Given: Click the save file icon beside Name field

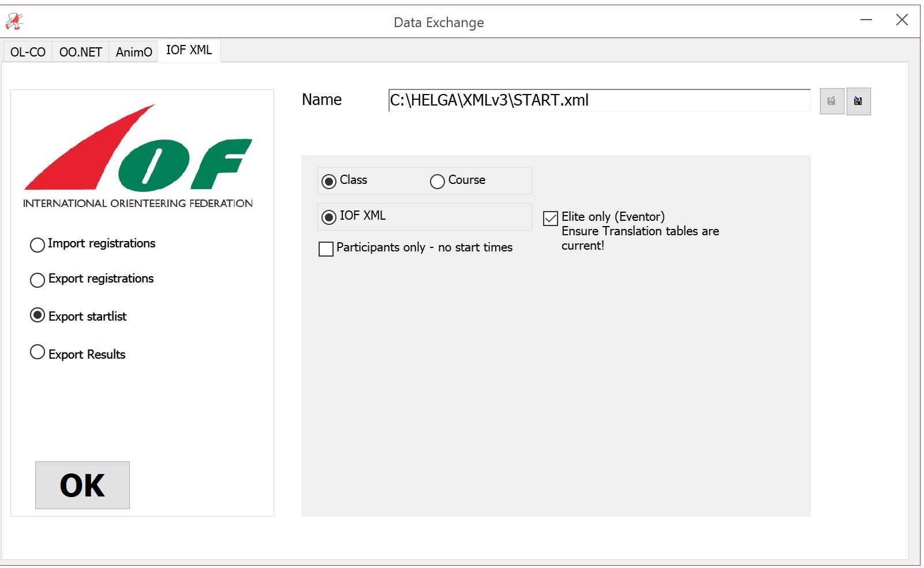Looking at the screenshot, I should [x=858, y=101].
